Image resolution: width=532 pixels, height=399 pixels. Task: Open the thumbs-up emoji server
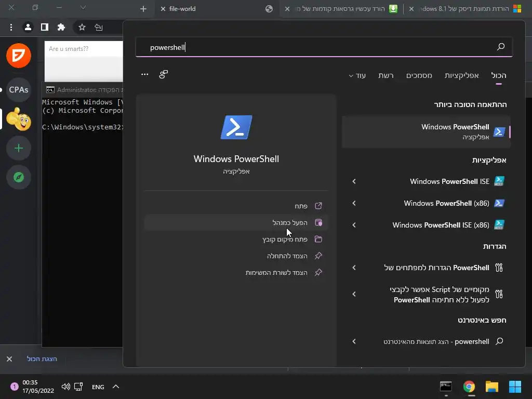[x=19, y=119]
